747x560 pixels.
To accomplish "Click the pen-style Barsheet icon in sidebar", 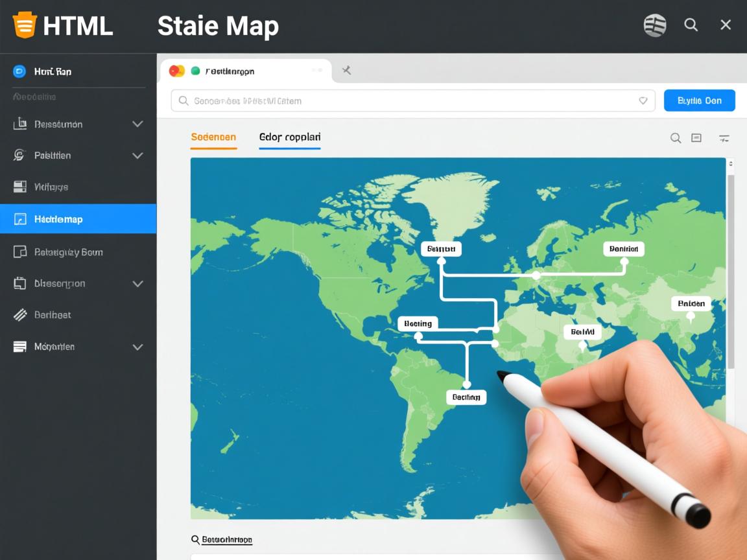I will (x=20, y=315).
